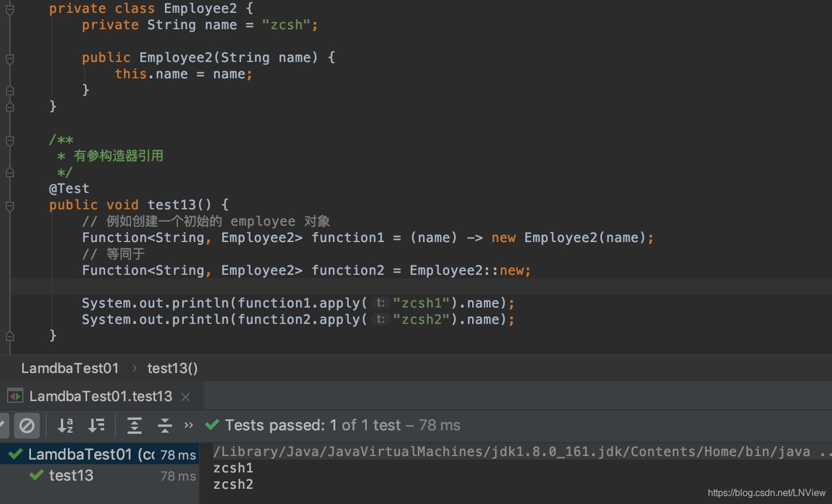Image resolution: width=832 pixels, height=504 pixels.
Task: Show more test toolbar actions chevron
Action: coord(188,425)
